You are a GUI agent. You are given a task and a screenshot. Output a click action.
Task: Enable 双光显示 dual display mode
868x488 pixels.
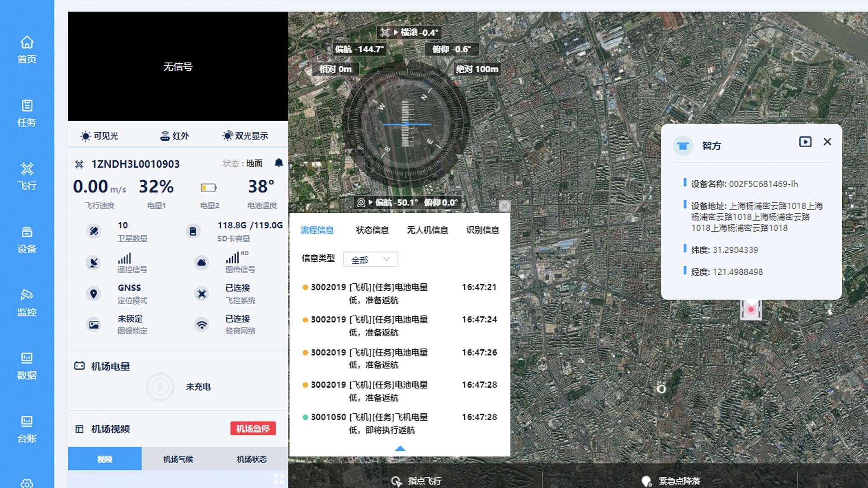[x=245, y=136]
